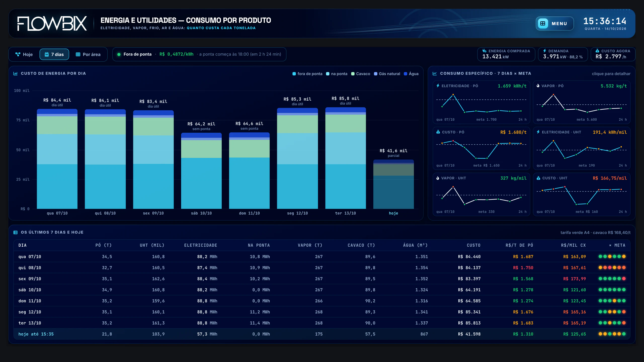Click the R$ 0,4872/kWh tariff value

176,54
